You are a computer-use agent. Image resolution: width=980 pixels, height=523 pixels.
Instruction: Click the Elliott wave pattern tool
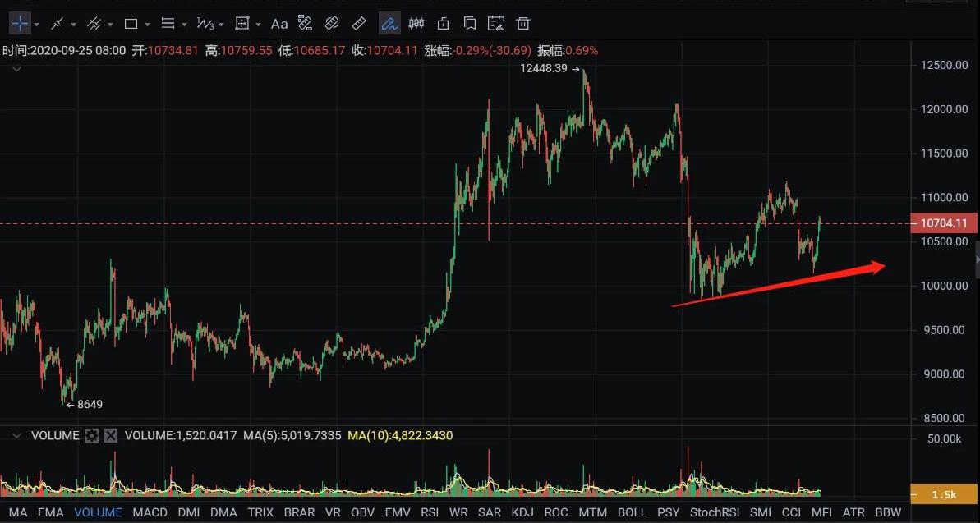[205, 23]
